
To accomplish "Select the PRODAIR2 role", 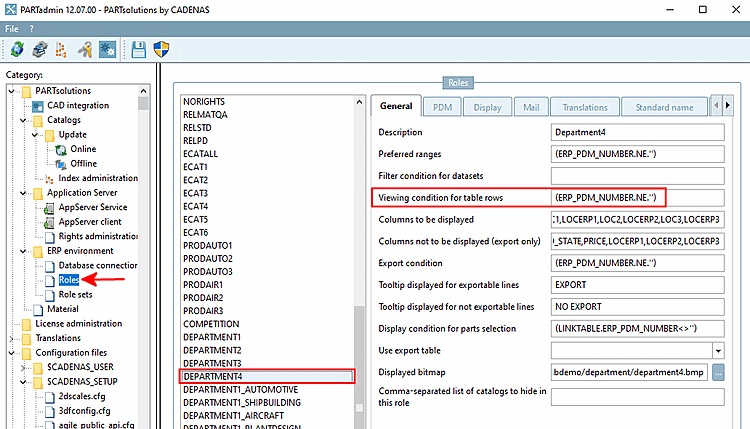I will 203,298.
